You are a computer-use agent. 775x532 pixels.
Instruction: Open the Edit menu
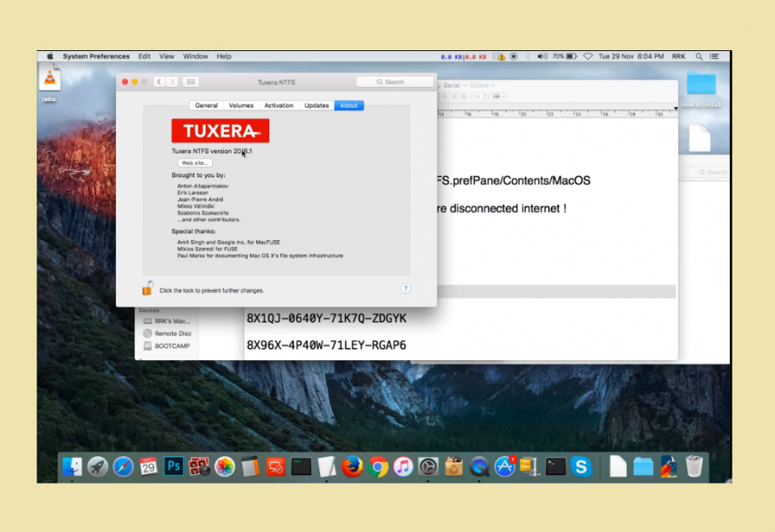[144, 56]
